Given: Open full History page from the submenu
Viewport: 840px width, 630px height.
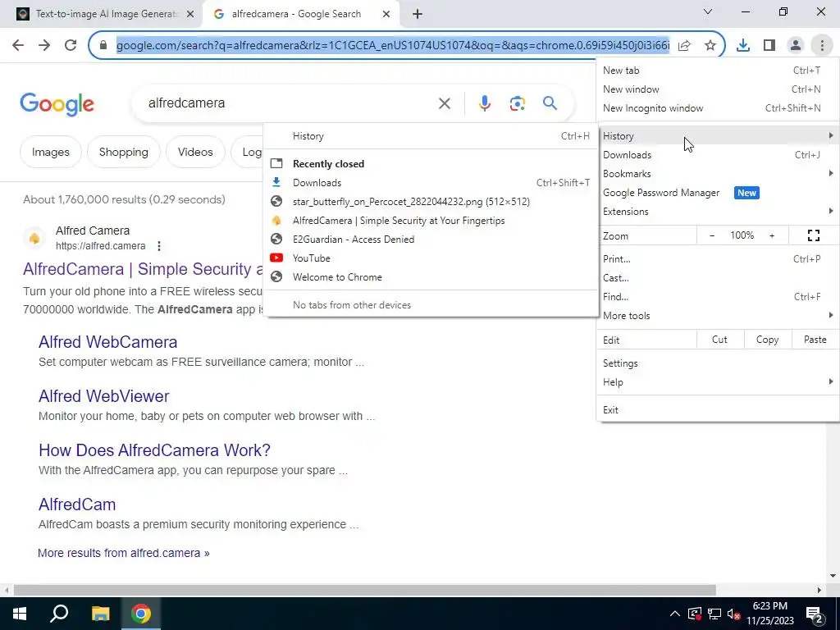Looking at the screenshot, I should 431,136.
